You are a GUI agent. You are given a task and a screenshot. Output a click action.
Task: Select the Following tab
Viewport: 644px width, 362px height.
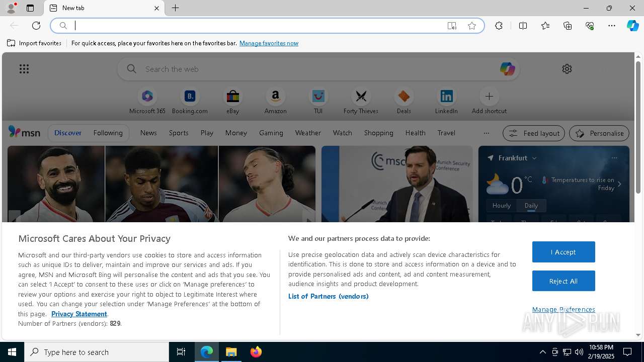108,133
